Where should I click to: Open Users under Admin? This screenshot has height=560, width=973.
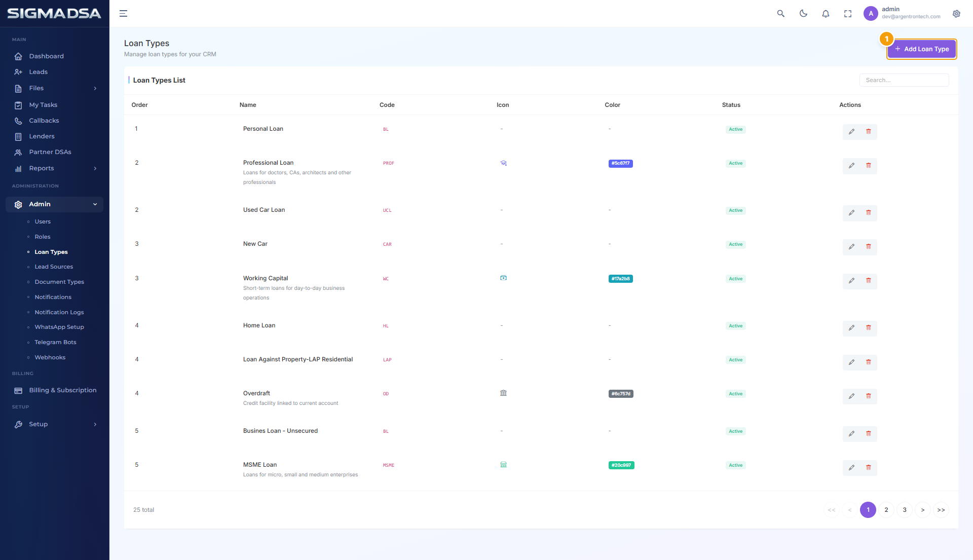[43, 221]
